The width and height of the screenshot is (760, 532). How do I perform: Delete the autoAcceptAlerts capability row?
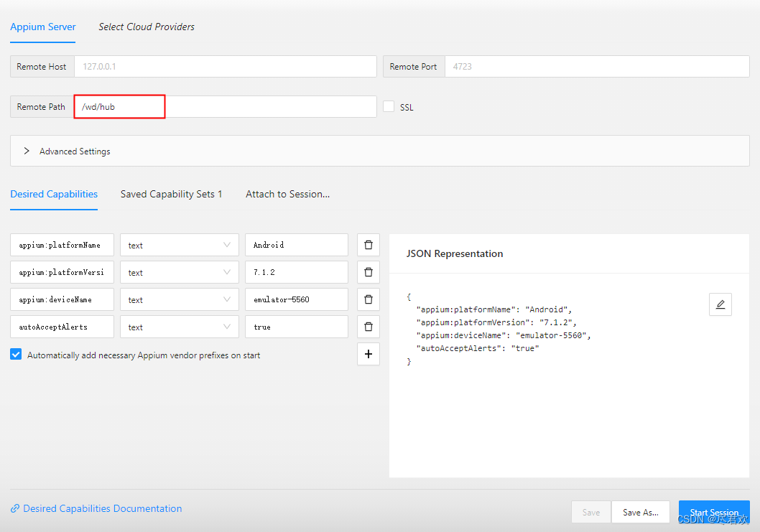[369, 327]
